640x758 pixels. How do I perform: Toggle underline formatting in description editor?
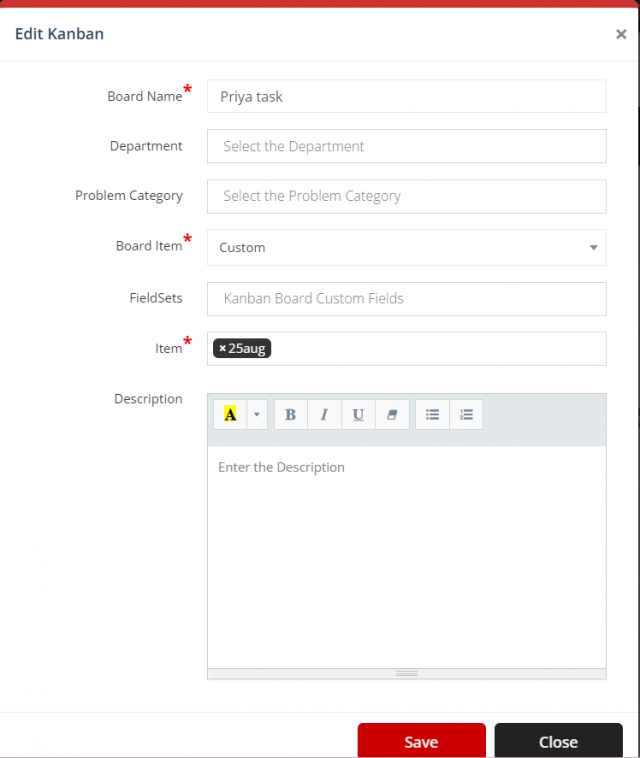point(358,414)
